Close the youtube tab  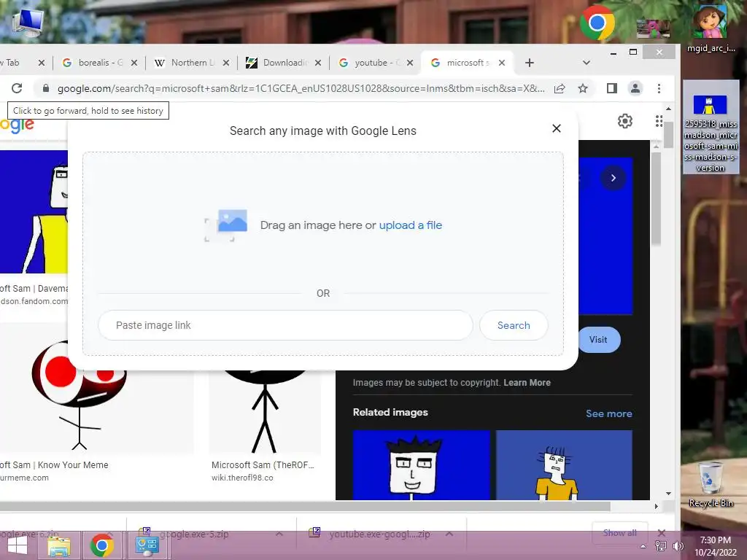pos(410,63)
